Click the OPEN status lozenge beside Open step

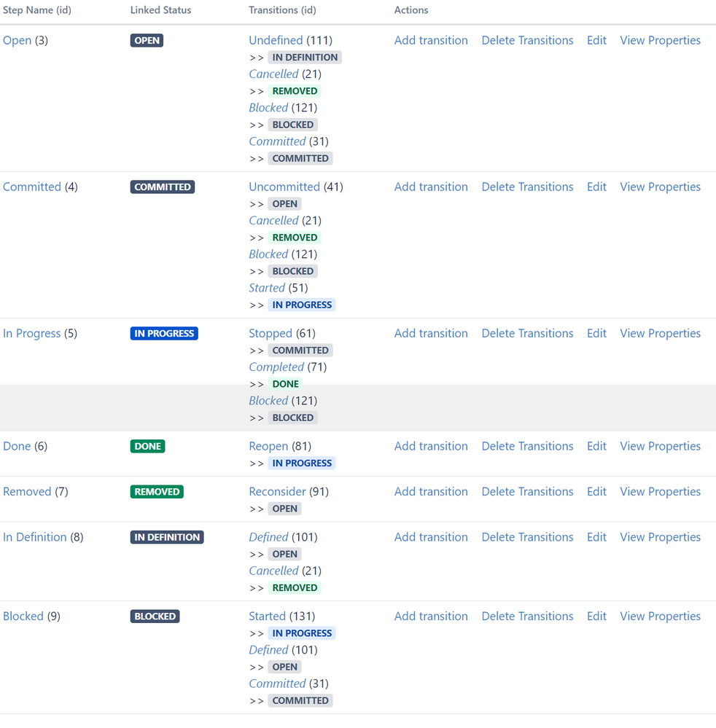[147, 40]
